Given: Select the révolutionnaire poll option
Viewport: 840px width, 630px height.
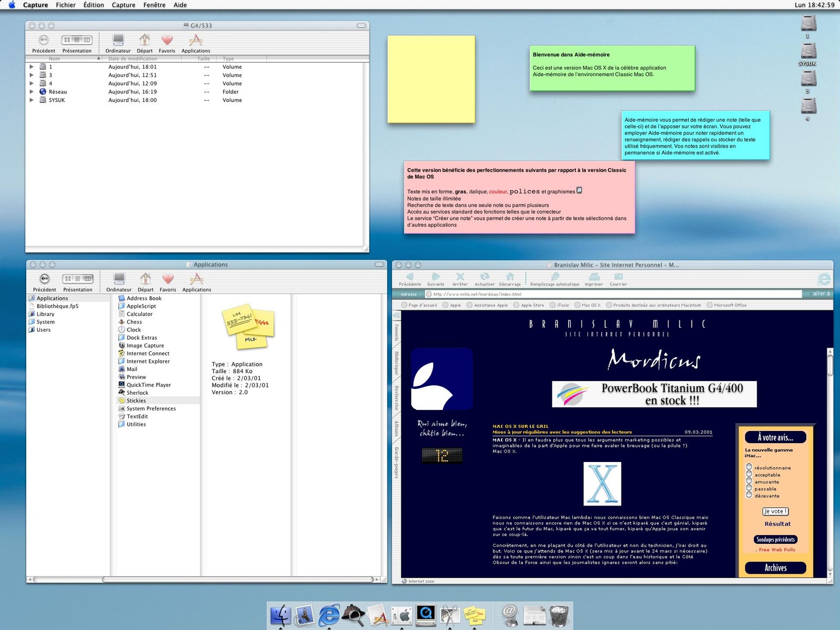Looking at the screenshot, I should pyautogui.click(x=749, y=467).
